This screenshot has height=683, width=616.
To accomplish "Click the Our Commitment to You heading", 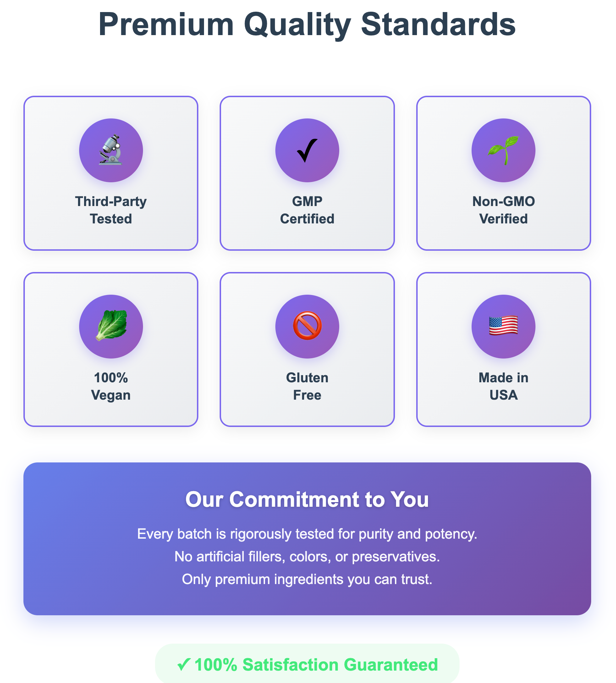I will (307, 499).
